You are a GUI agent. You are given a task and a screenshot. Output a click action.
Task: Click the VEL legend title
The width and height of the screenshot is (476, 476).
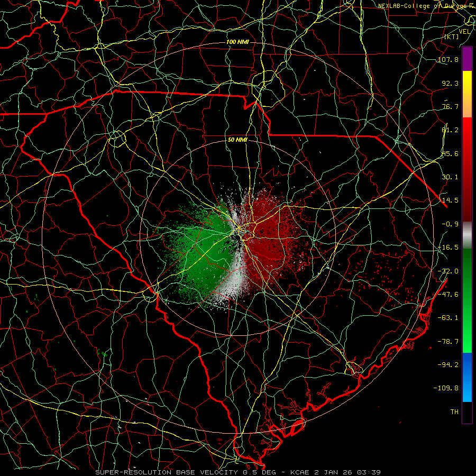coord(464,31)
